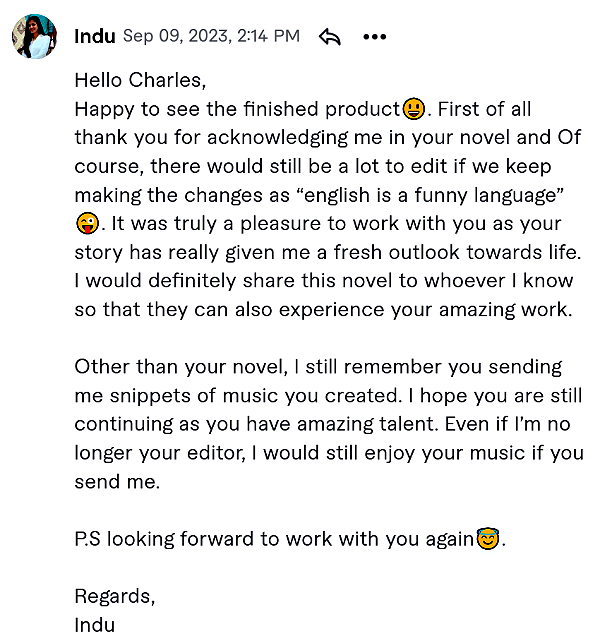Screen dimensions: 600x644
Task: Click the word 'acknowledging' in the message
Action: coord(277,138)
